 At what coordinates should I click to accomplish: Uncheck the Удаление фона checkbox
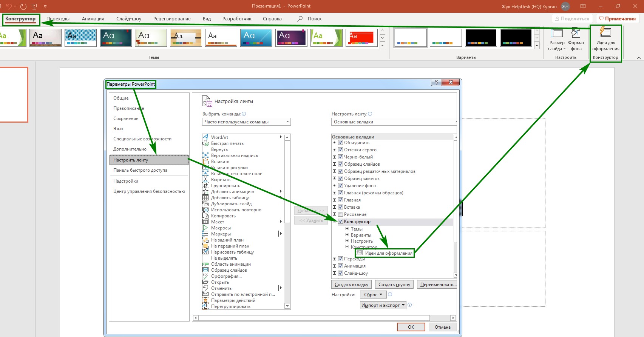(x=340, y=186)
